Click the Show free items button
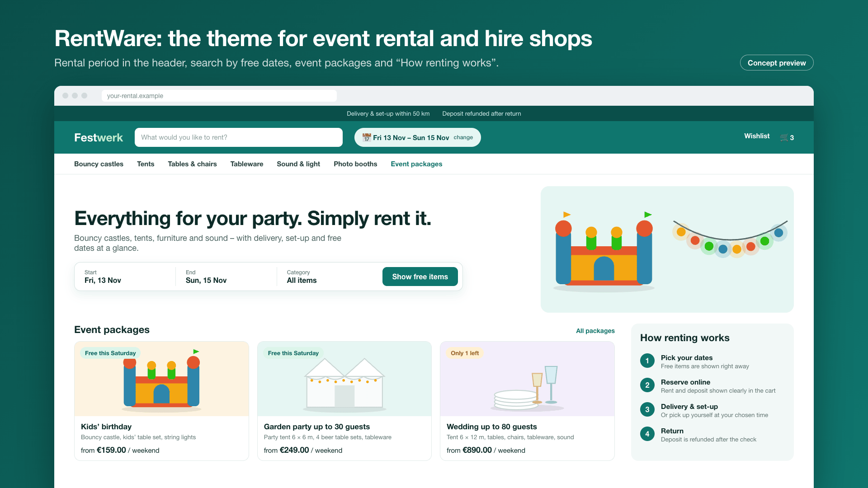The height and width of the screenshot is (488, 868). [420, 277]
